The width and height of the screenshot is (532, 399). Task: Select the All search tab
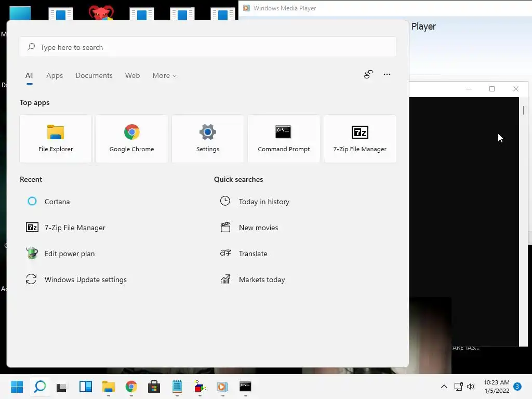coord(30,75)
